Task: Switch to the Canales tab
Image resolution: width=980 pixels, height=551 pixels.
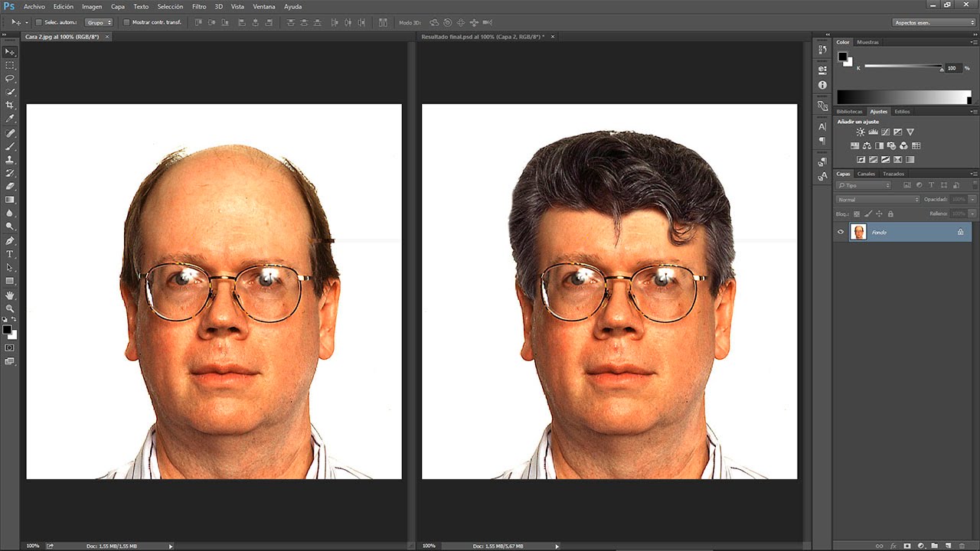Action: pyautogui.click(x=866, y=174)
